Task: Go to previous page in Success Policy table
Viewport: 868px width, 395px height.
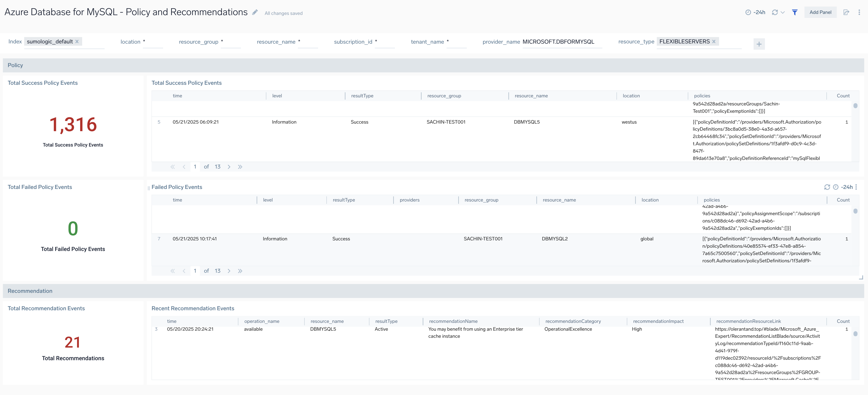Action: [184, 167]
